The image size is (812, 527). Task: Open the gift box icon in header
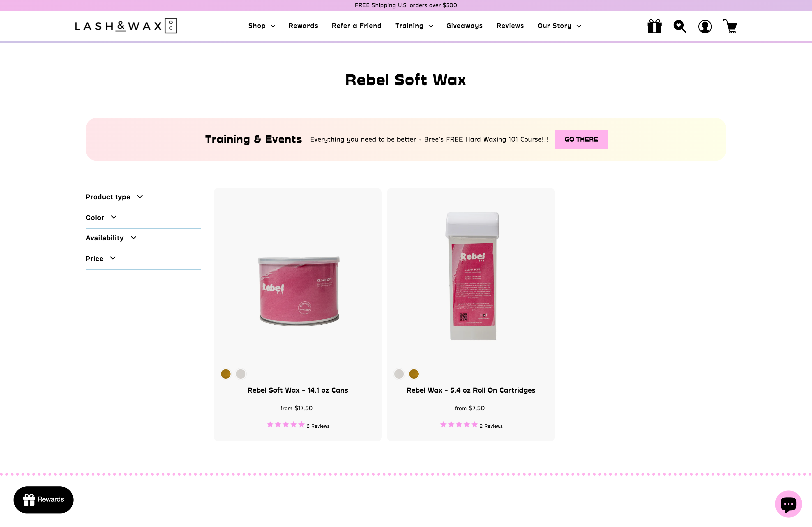pyautogui.click(x=654, y=26)
